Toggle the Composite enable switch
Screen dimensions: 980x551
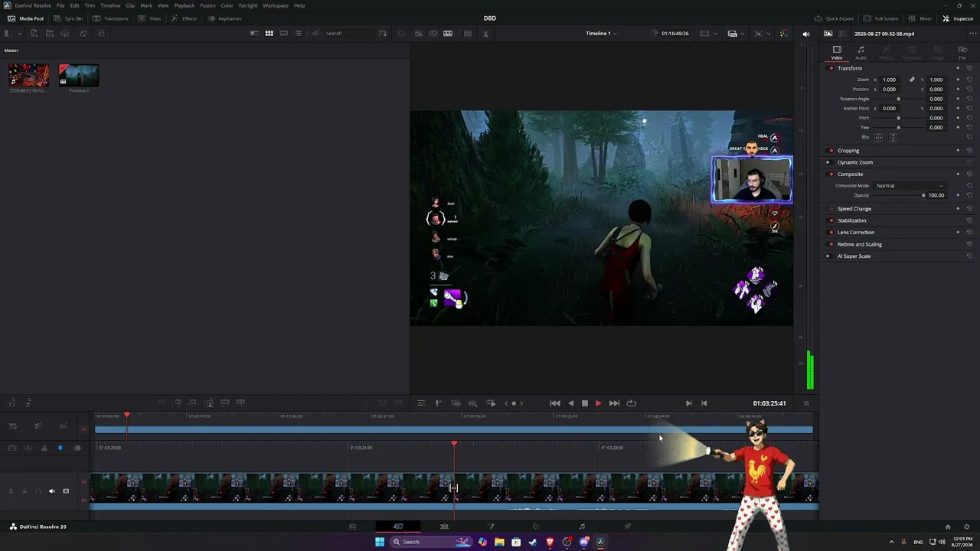tap(831, 174)
